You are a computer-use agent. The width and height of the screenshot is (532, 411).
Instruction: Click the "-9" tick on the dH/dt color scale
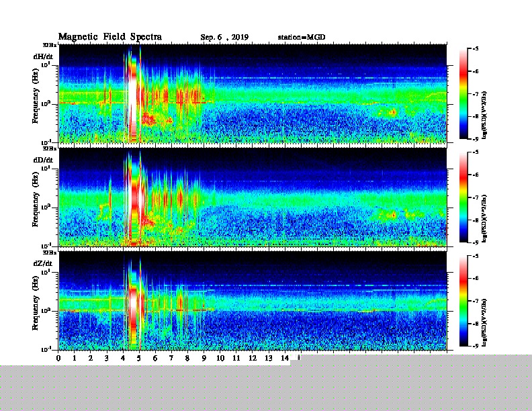click(x=476, y=139)
